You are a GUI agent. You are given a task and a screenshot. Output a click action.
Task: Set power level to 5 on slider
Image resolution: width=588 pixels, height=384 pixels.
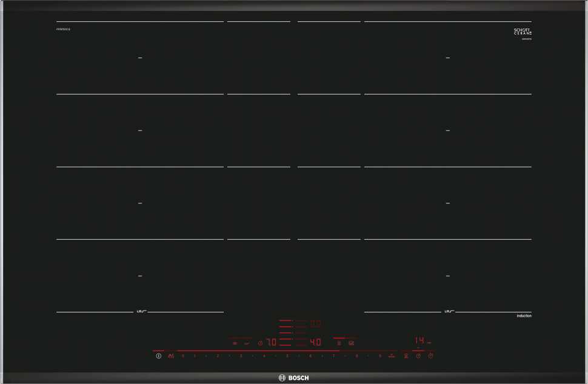pyautogui.click(x=287, y=356)
